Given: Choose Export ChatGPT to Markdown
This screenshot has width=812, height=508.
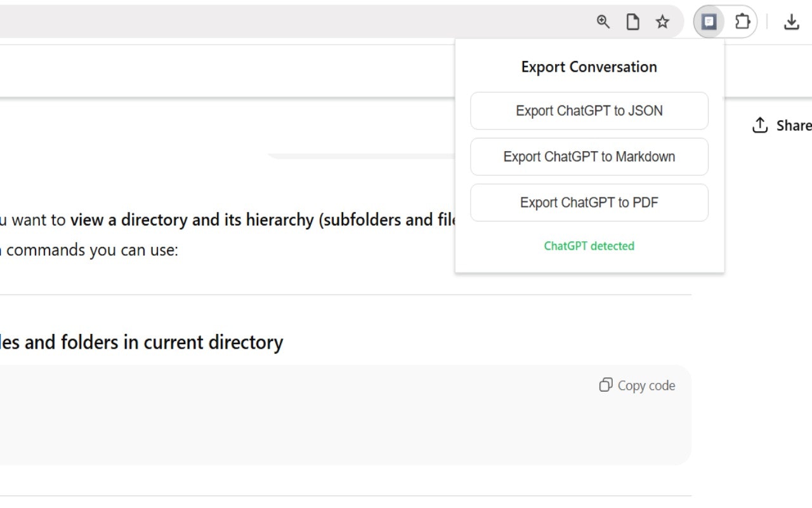Looking at the screenshot, I should 589,157.
